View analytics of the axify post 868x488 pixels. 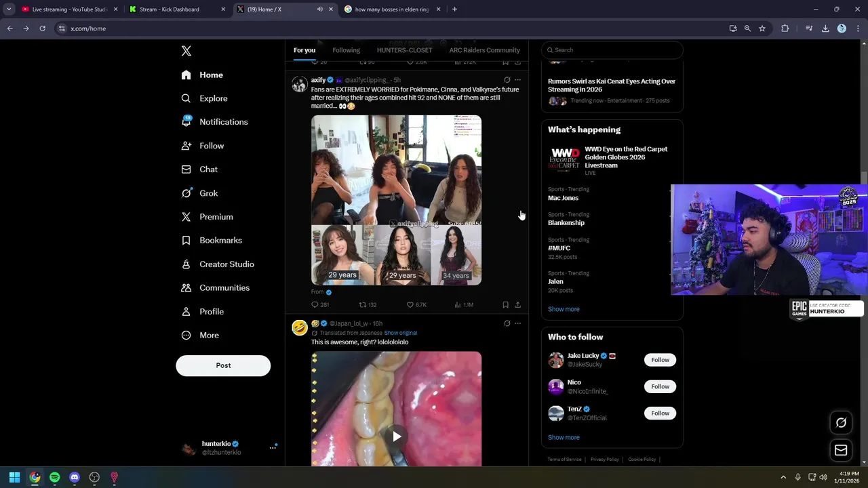(463, 305)
